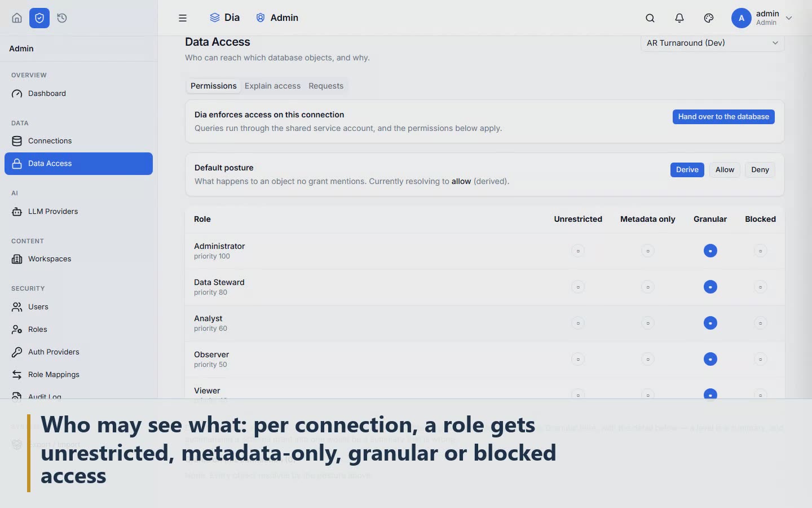Go to Connections page
The image size is (812, 508).
78,141
